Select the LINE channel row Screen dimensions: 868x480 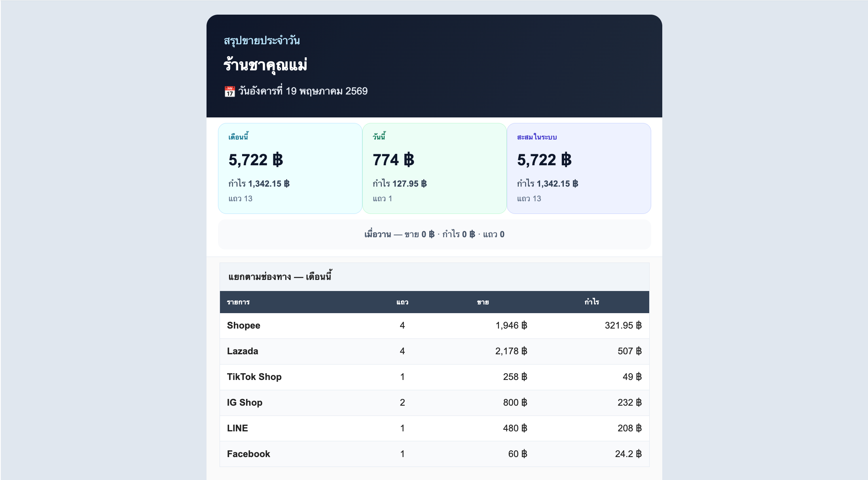pos(434,429)
